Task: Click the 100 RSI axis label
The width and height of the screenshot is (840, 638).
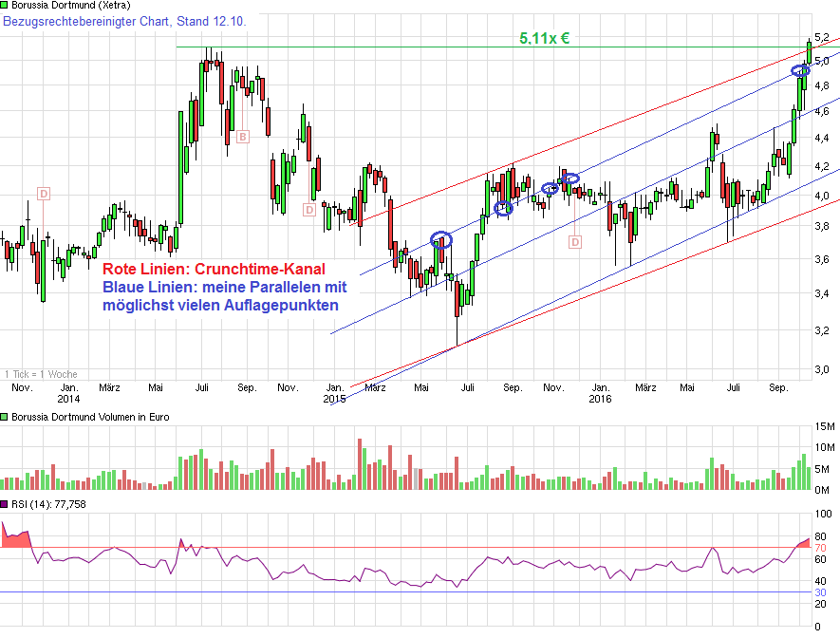Action: (824, 514)
